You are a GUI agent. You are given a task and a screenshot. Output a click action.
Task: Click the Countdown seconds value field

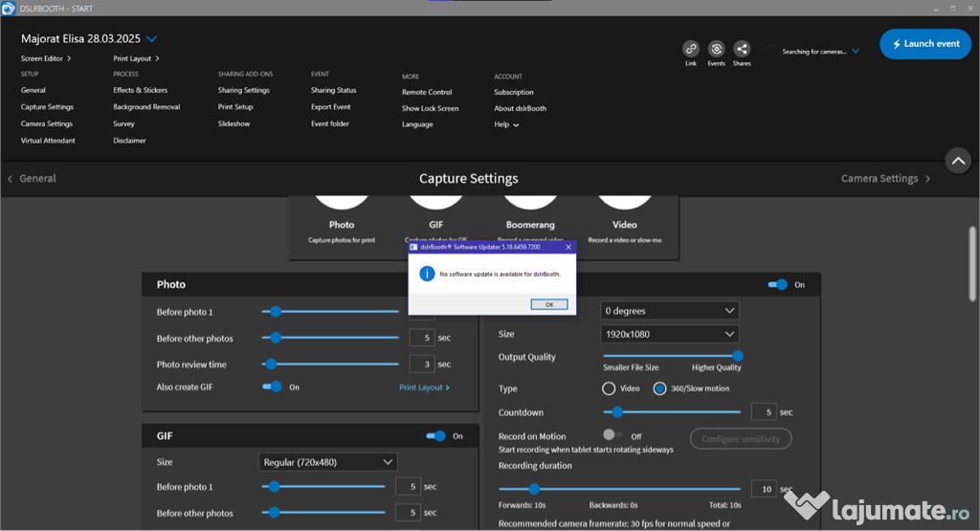pyautogui.click(x=764, y=411)
